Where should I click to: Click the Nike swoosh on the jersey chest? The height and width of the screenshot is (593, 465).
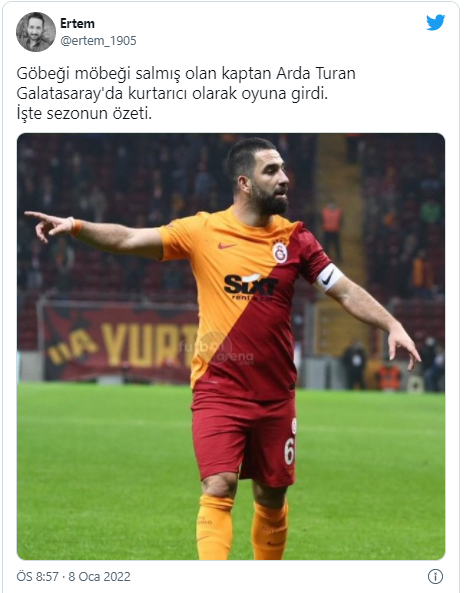(x=227, y=246)
